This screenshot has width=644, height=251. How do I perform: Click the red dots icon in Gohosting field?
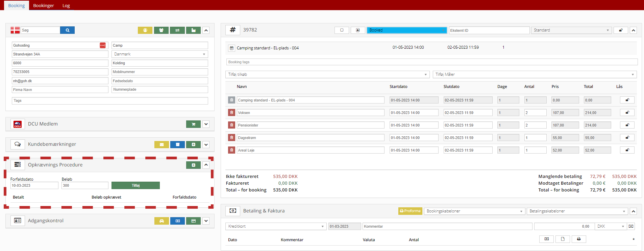point(103,45)
